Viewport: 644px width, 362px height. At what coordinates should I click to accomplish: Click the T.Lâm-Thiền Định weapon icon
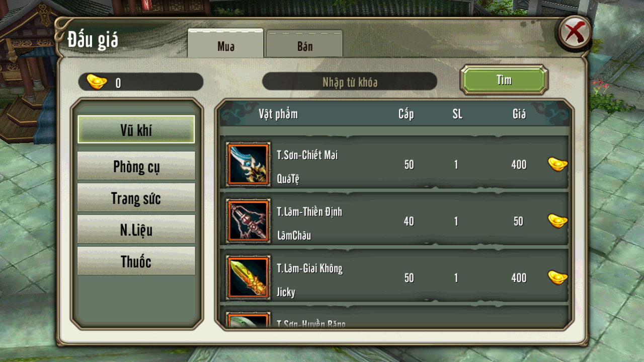(249, 221)
